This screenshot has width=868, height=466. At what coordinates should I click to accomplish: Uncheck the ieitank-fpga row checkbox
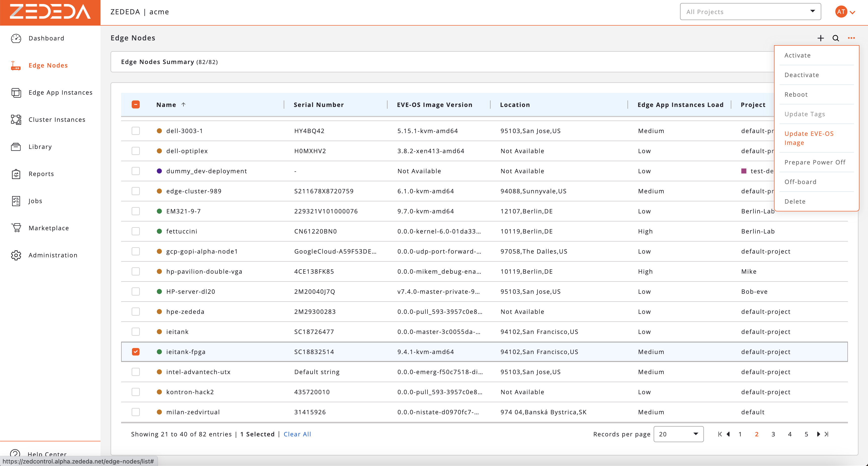[x=136, y=352]
